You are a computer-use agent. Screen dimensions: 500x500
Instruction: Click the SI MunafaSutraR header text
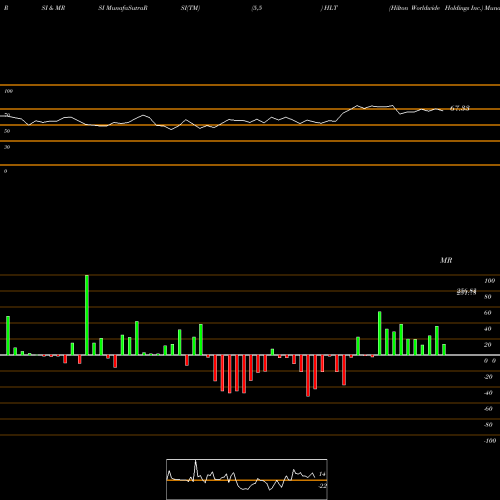(123, 8)
